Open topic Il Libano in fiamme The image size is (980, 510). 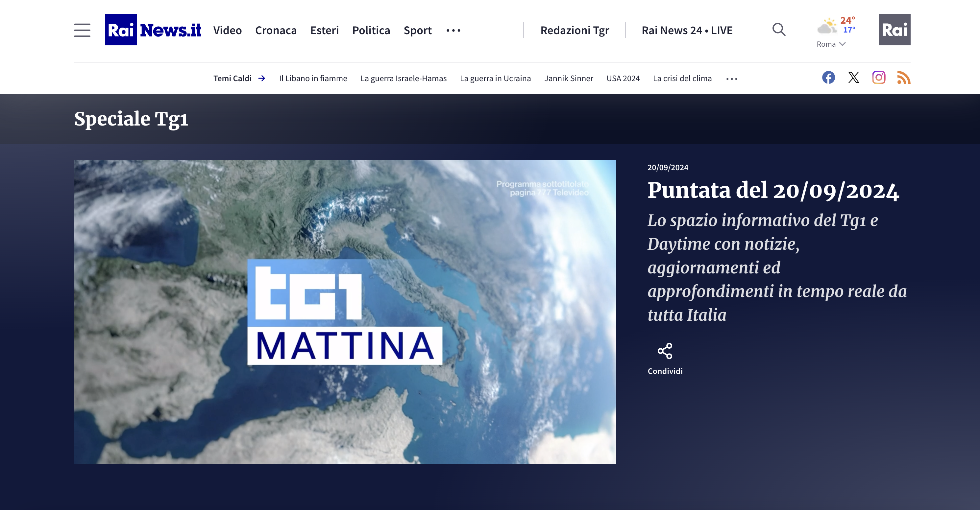pyautogui.click(x=313, y=78)
